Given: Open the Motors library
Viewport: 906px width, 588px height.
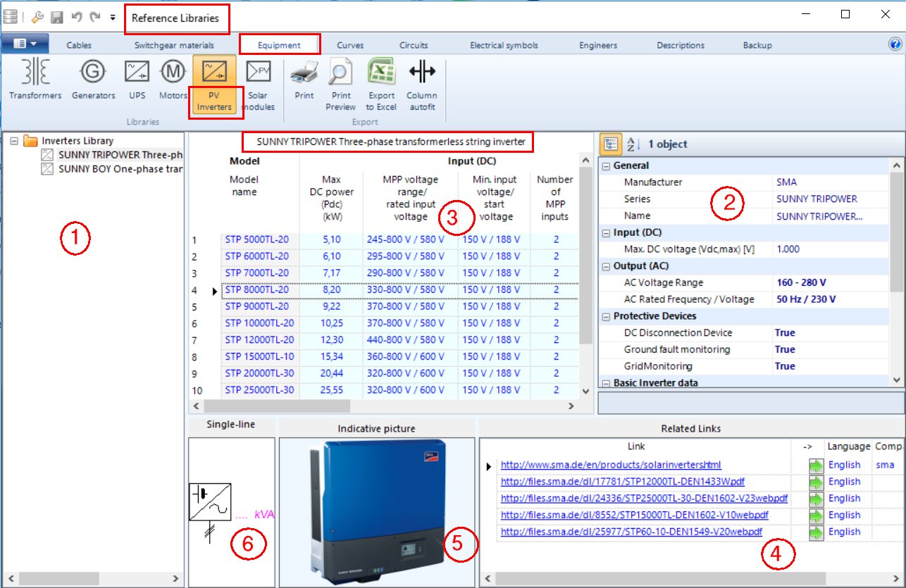Looking at the screenshot, I should coord(172,81).
